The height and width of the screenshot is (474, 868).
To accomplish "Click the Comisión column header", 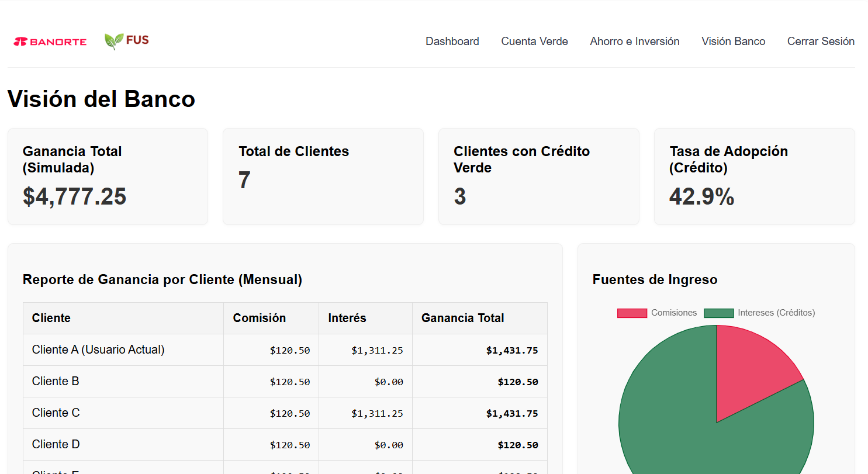I will pos(271,318).
